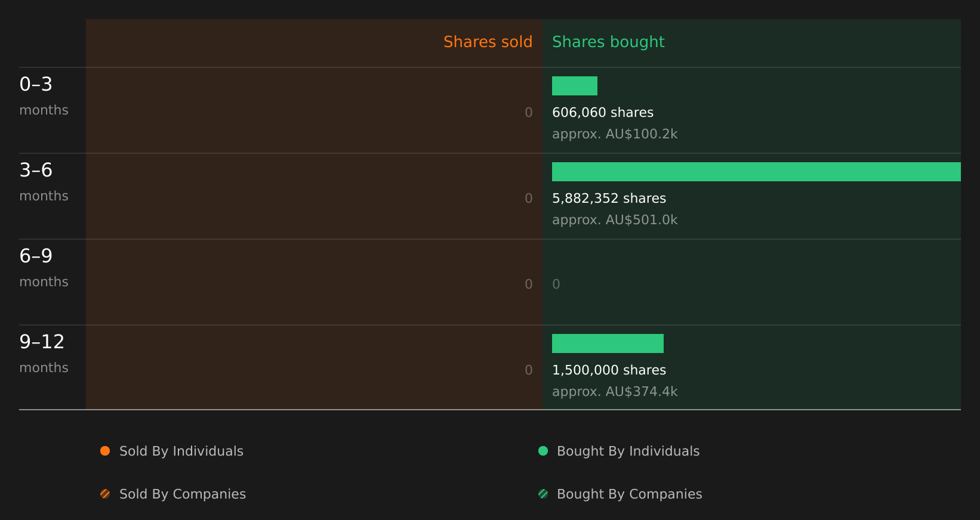Click the 1,500,000 shares value

[x=609, y=370]
